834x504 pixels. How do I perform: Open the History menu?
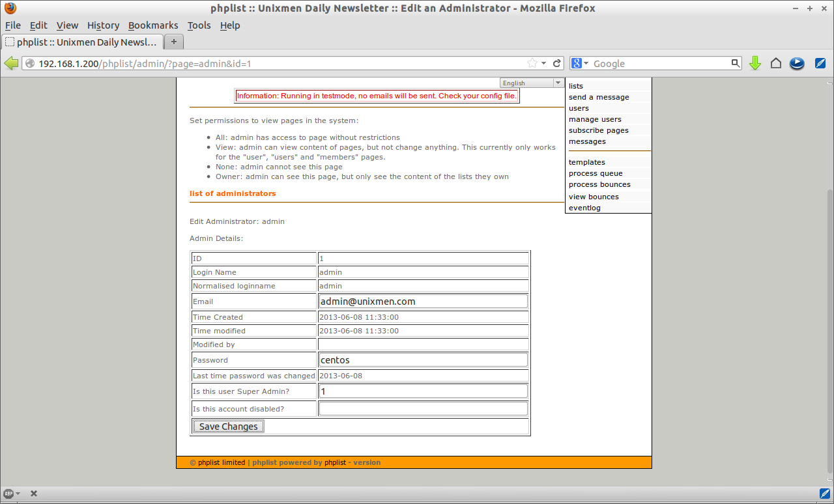pos(103,25)
